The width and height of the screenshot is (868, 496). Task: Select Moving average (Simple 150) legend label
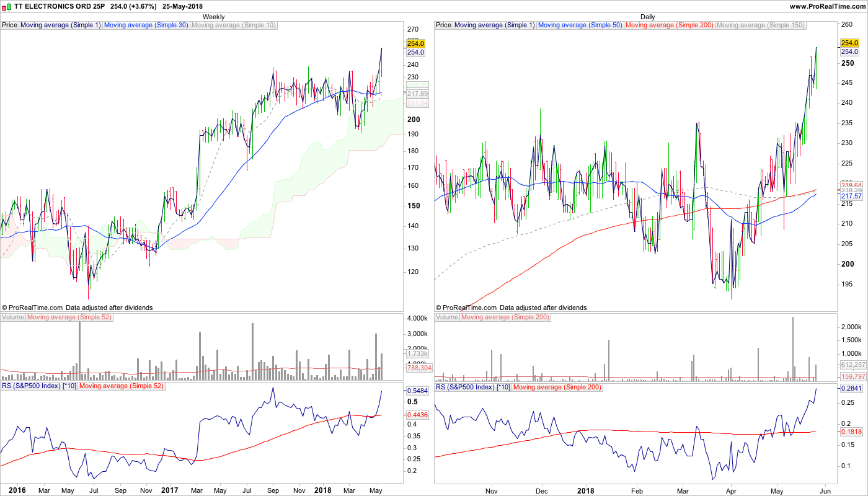point(761,25)
